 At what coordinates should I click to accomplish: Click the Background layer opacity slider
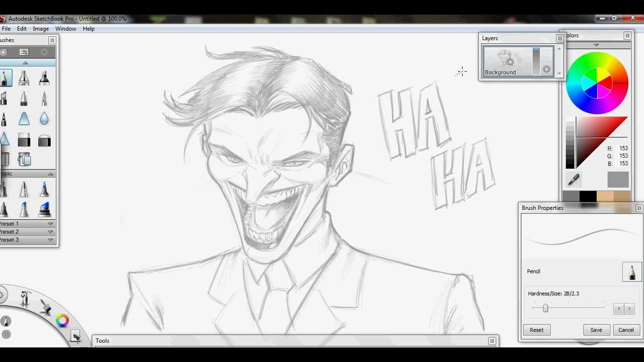click(x=536, y=61)
